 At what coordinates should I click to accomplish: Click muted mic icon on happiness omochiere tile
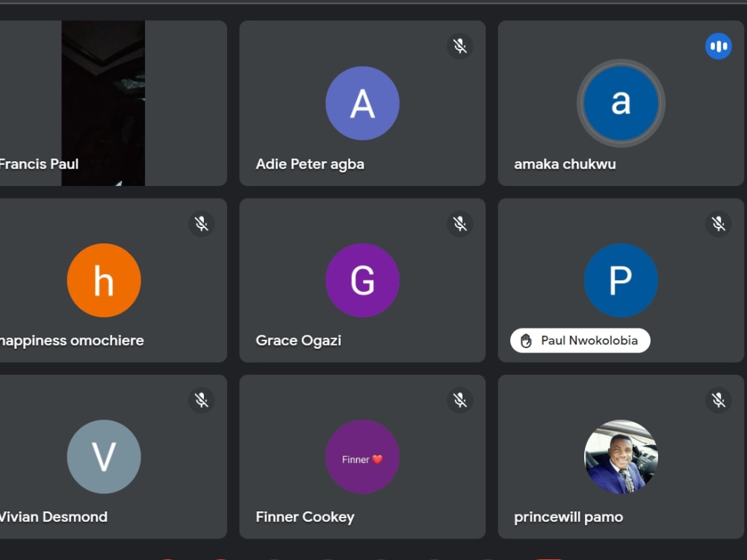pyautogui.click(x=202, y=224)
